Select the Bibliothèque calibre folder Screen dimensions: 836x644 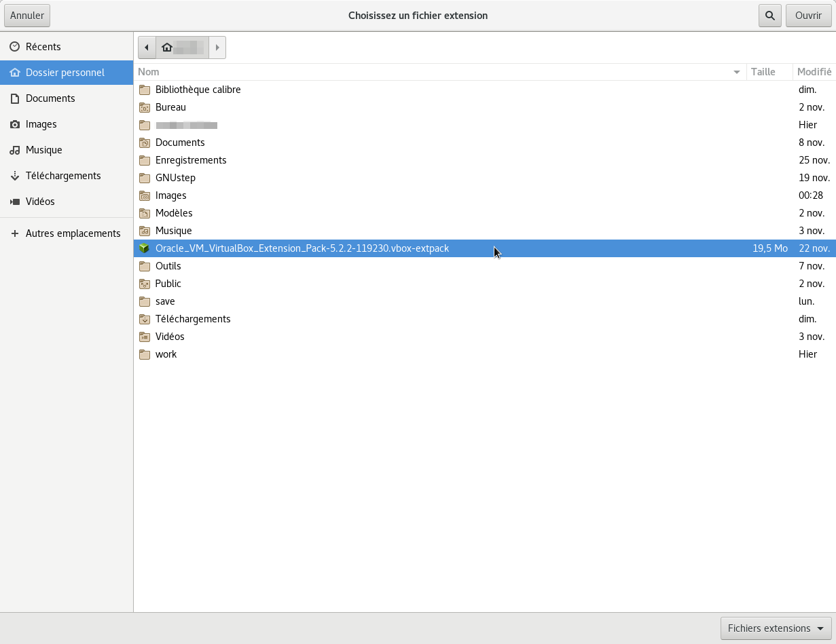point(198,90)
